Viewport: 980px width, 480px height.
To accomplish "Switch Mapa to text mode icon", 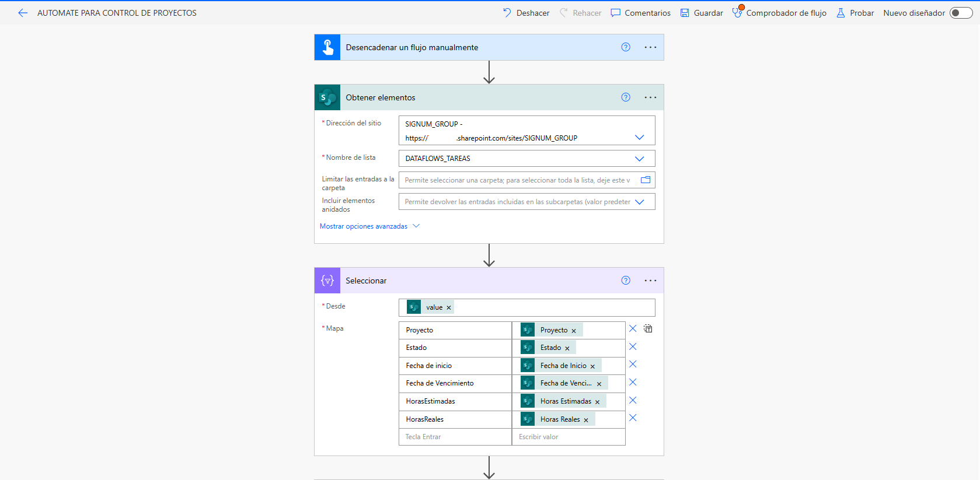I will pyautogui.click(x=648, y=329).
